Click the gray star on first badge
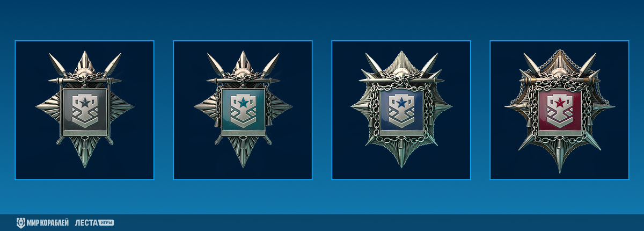Screen dimensions: 644x231 [x=84, y=102]
